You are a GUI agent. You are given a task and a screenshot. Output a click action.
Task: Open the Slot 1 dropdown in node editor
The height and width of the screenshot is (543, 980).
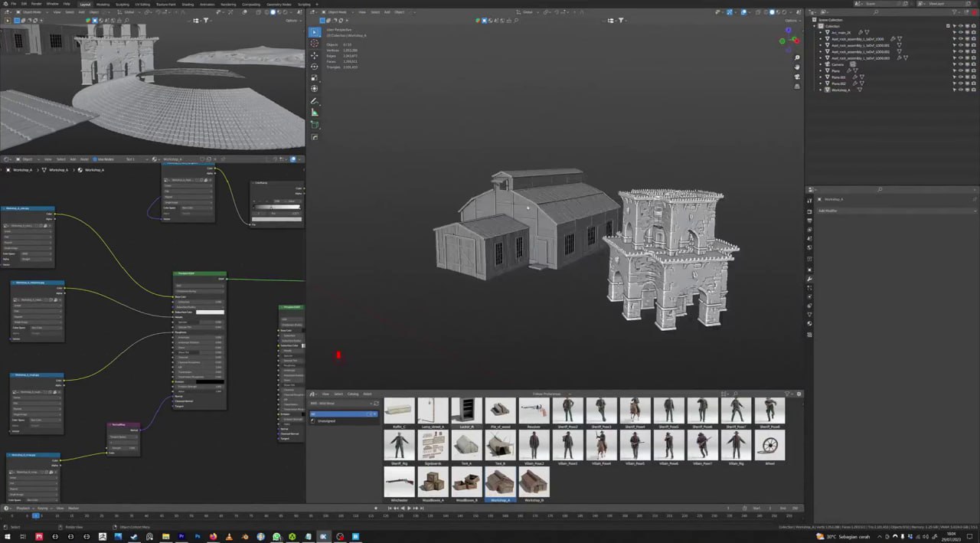click(x=136, y=159)
